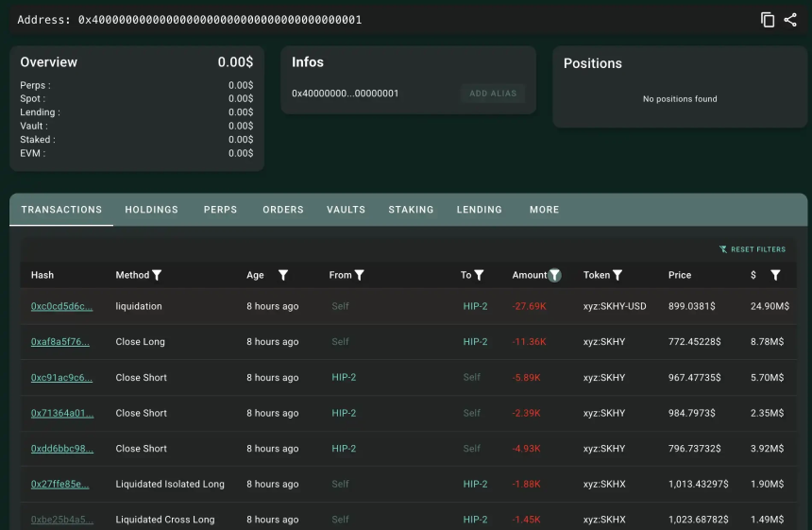The height and width of the screenshot is (530, 812).
Task: Switch to the Perps tab
Action: [x=220, y=210]
